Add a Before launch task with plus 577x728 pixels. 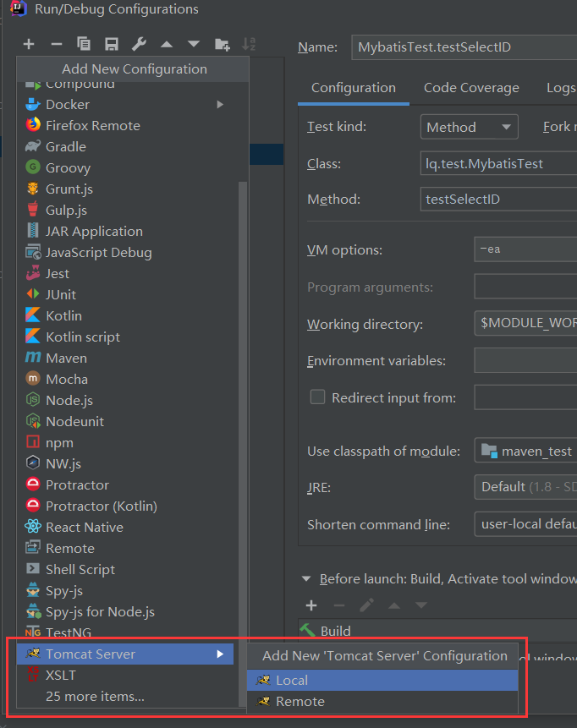(311, 605)
